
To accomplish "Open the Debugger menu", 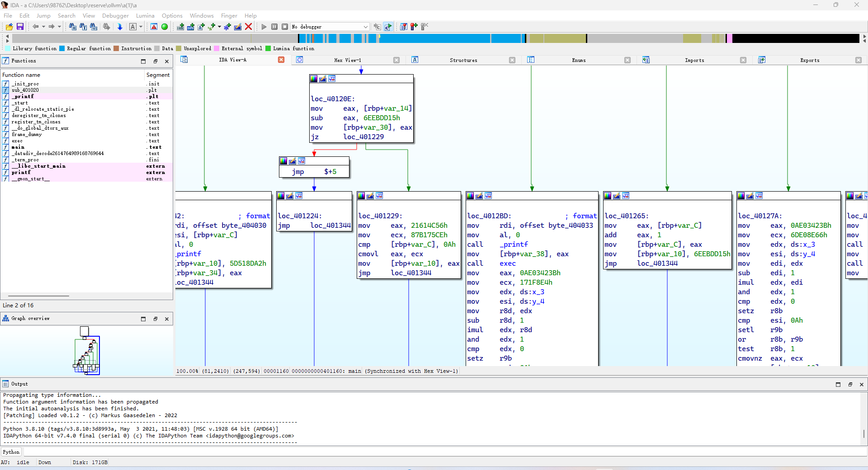I will point(115,15).
